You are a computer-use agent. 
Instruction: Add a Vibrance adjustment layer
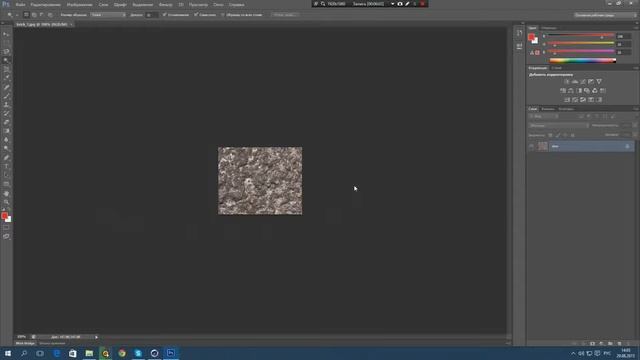pyautogui.click(x=599, y=82)
